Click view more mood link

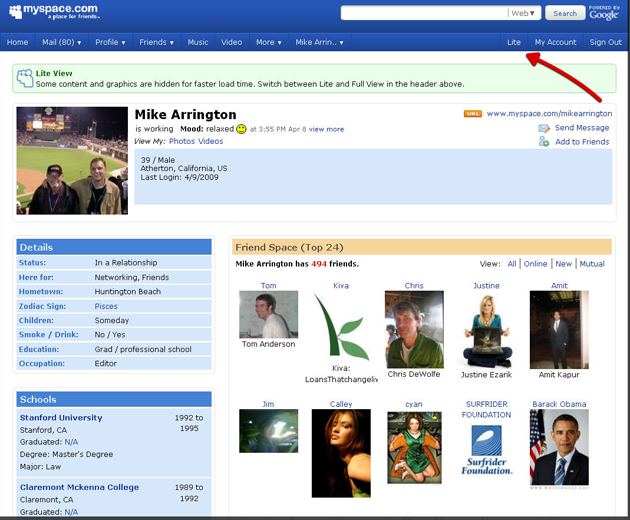[326, 129]
